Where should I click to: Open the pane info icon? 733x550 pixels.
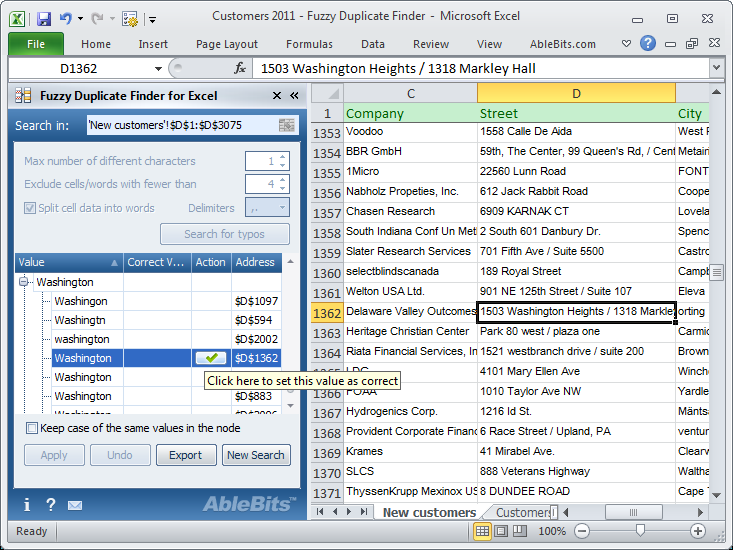27,505
